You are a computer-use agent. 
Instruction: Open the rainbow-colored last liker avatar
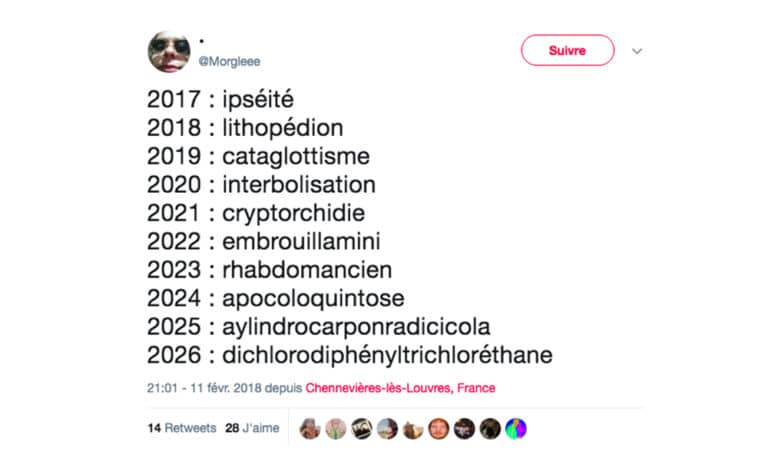coord(516,428)
